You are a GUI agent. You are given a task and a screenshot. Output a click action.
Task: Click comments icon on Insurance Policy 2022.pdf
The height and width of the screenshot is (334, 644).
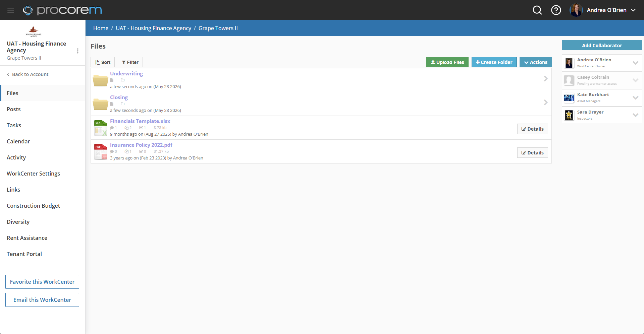(112, 151)
